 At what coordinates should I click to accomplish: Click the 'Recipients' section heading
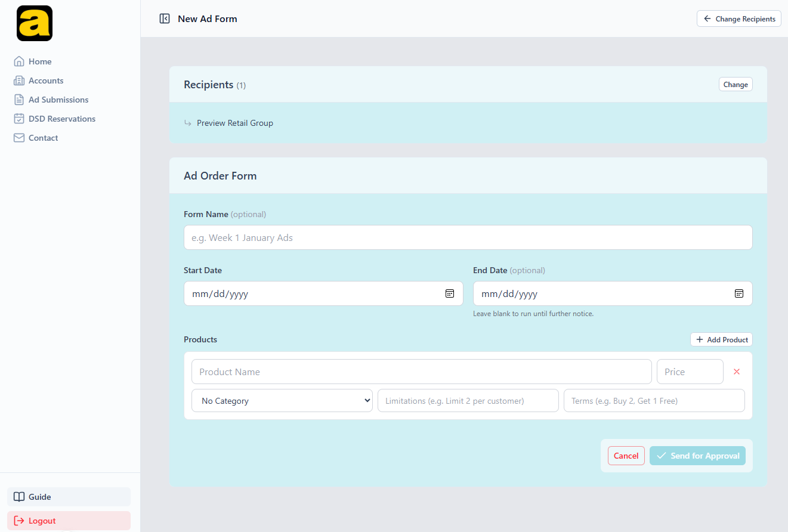(209, 85)
